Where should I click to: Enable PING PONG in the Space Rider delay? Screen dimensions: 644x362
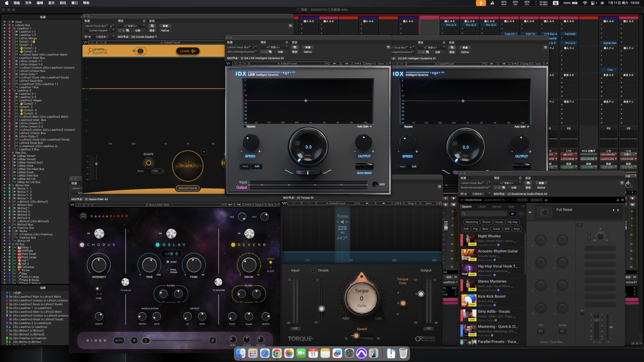[x=168, y=270]
